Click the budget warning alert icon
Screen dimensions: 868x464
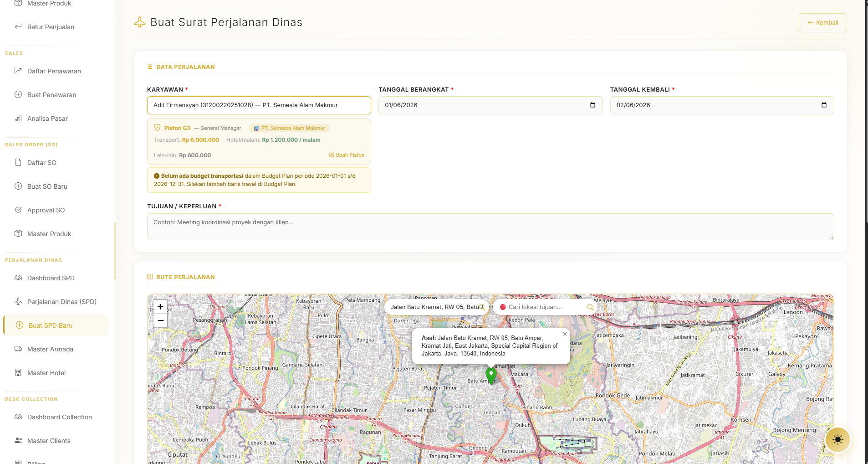(157, 176)
